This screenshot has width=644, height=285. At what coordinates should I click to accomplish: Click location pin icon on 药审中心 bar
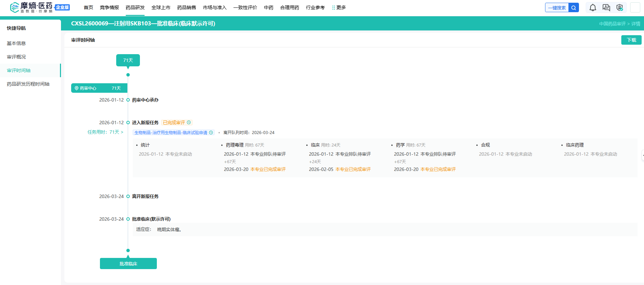[77, 88]
